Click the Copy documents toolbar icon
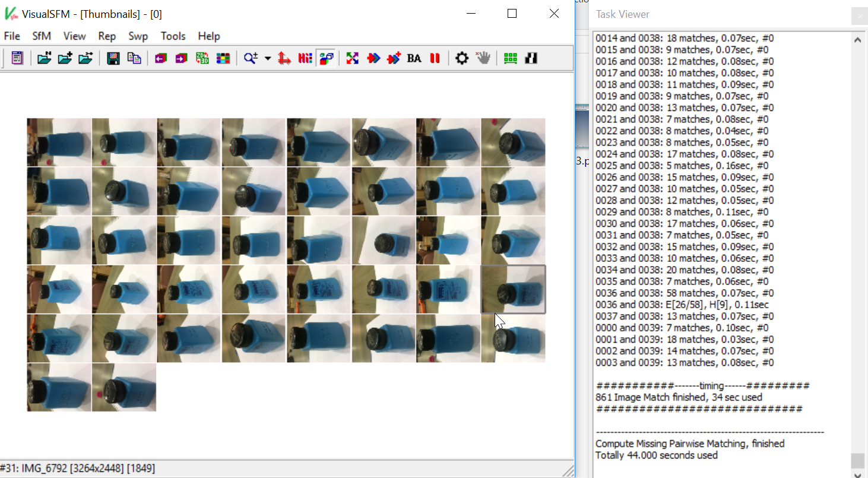This screenshot has width=868, height=478. coord(134,58)
